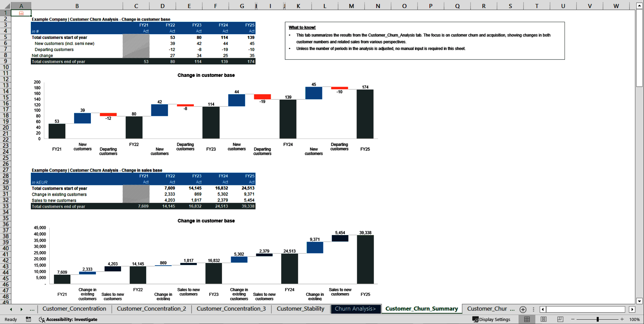Click the Display Settings icon
The height and width of the screenshot is (324, 644).
pyautogui.click(x=475, y=319)
